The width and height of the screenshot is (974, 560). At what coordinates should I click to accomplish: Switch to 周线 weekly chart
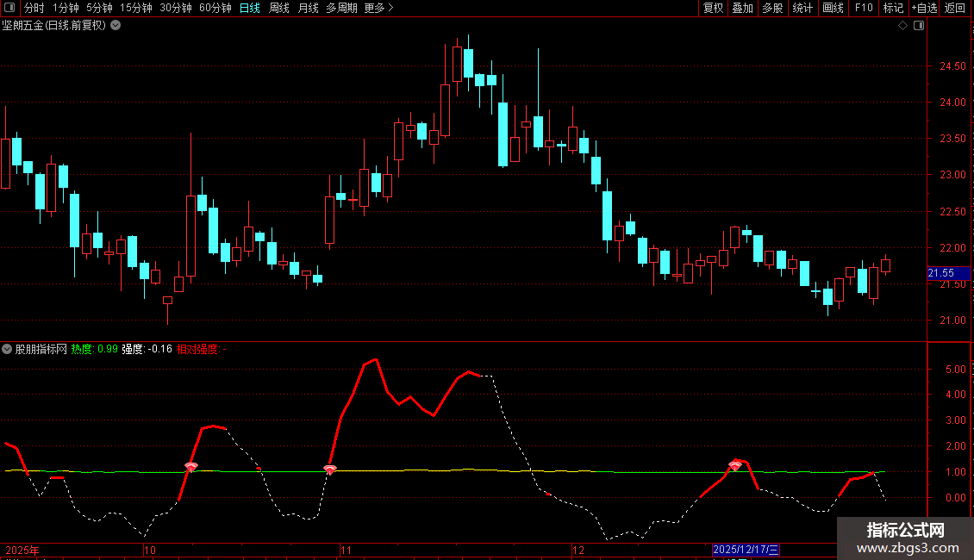[279, 8]
